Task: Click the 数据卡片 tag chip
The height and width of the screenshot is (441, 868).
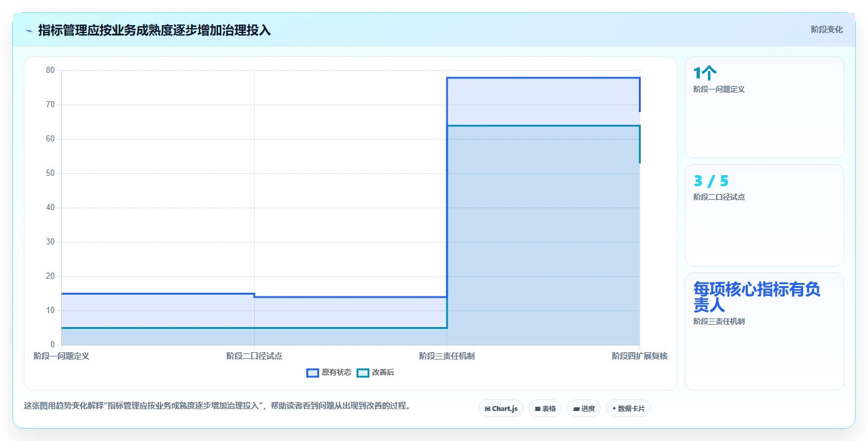Action: click(x=628, y=409)
